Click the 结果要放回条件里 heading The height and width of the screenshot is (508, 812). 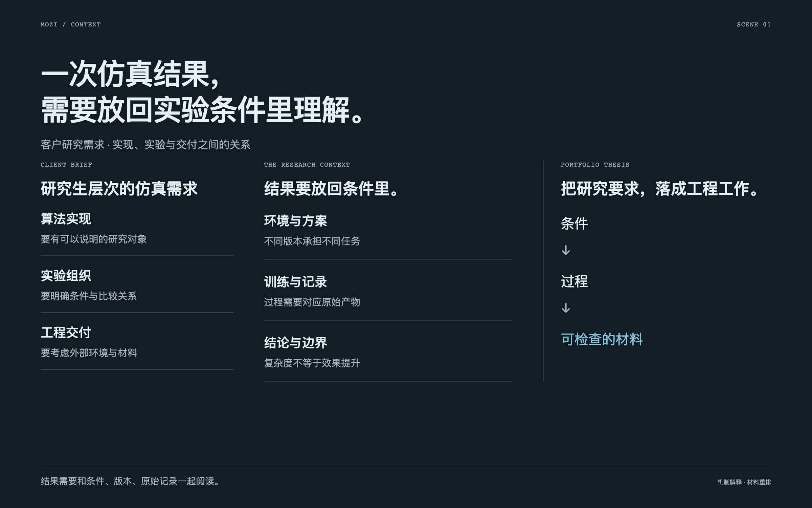tap(331, 189)
